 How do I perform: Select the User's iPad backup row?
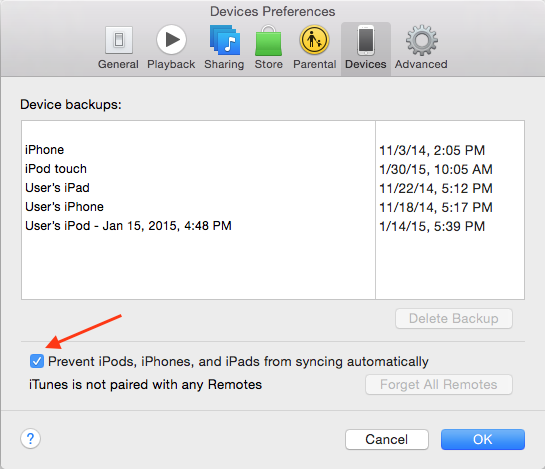point(273,188)
